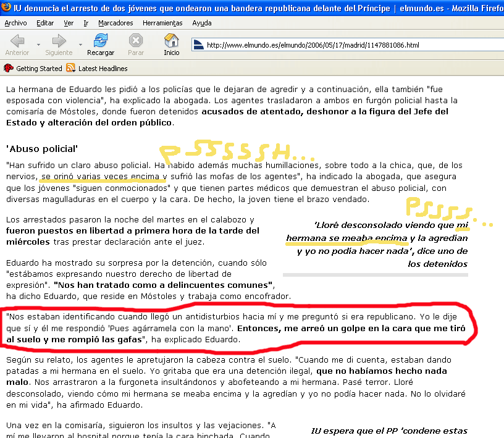Viewport: 504px width, 438px height.
Task: Open the Herramientas menu
Action: 162,23
